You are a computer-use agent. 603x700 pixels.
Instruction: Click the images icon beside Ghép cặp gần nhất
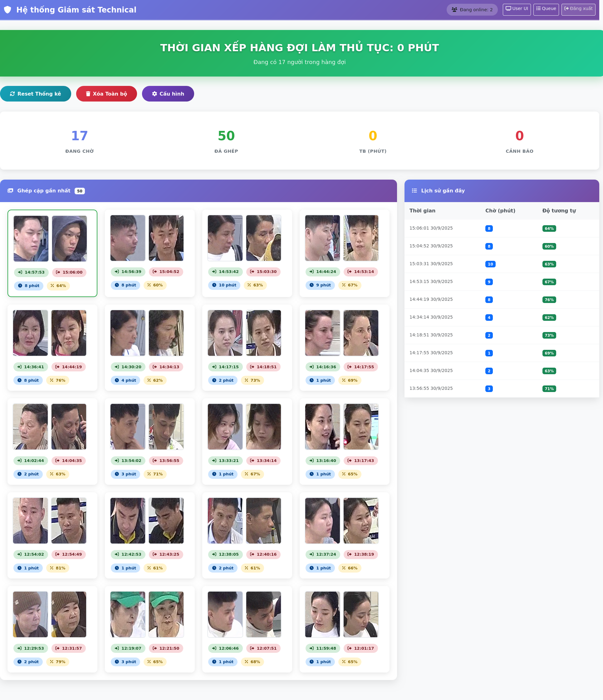coord(11,191)
